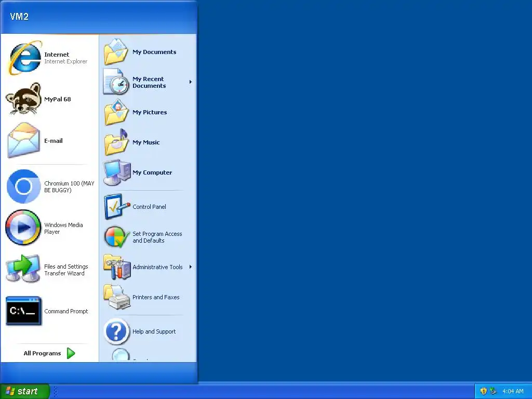Open Internet Explorer from the Start menu icon
Viewport: 532px width, 399px height.
click(x=25, y=58)
